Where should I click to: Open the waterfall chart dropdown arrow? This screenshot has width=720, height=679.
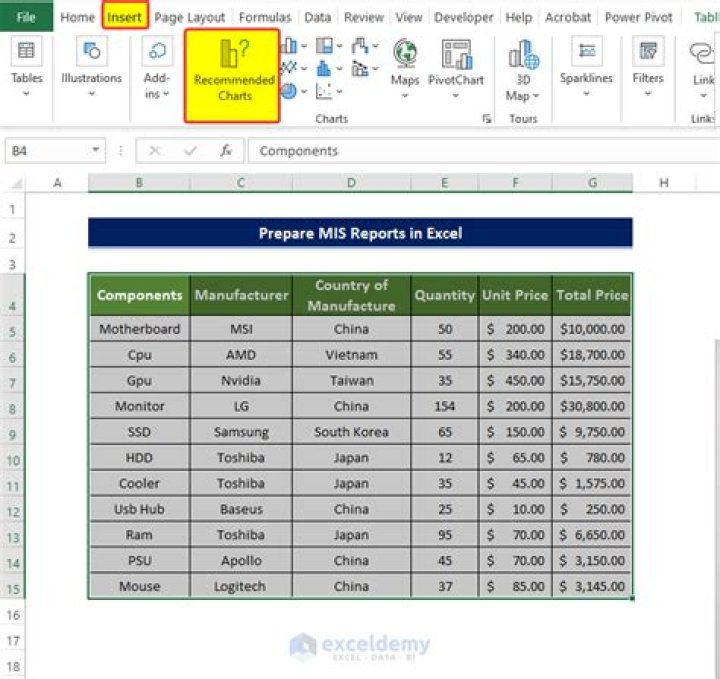pos(376,46)
